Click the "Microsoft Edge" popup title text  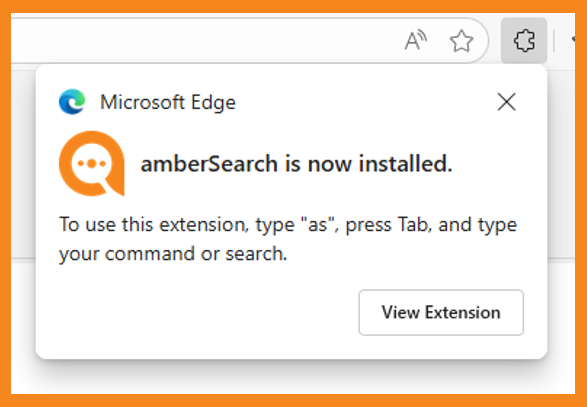point(168,102)
